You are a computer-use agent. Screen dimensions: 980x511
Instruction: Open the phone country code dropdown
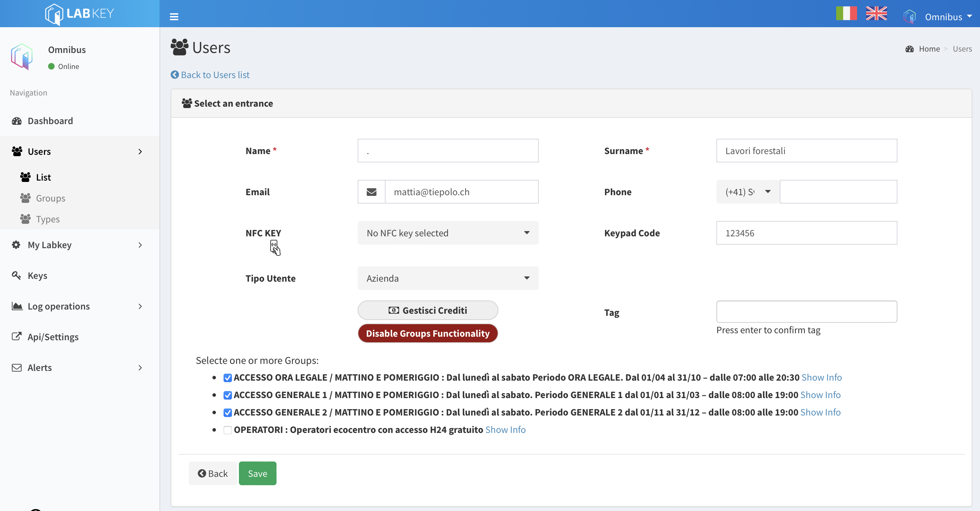coord(748,192)
